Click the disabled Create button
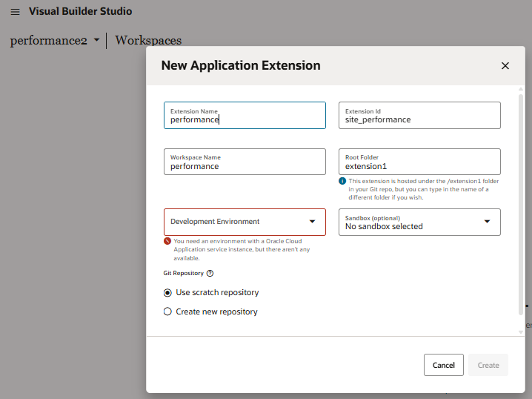The image size is (532, 399). click(x=488, y=365)
